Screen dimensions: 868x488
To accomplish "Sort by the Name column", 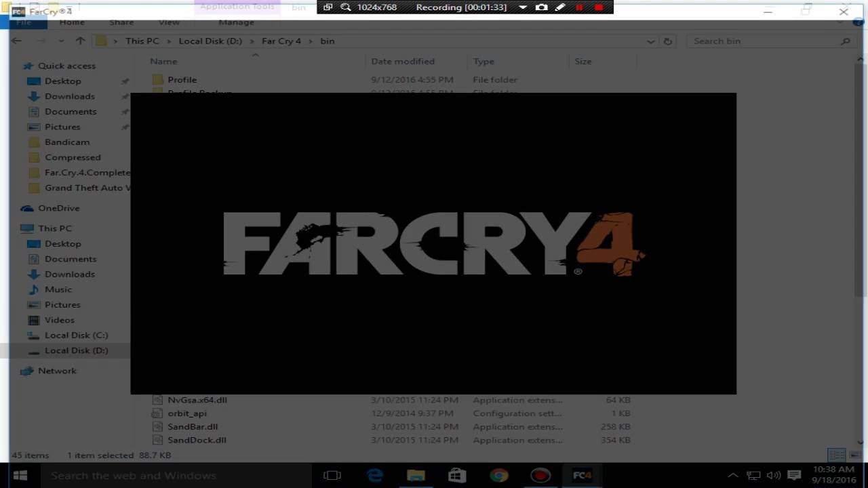I will (163, 61).
